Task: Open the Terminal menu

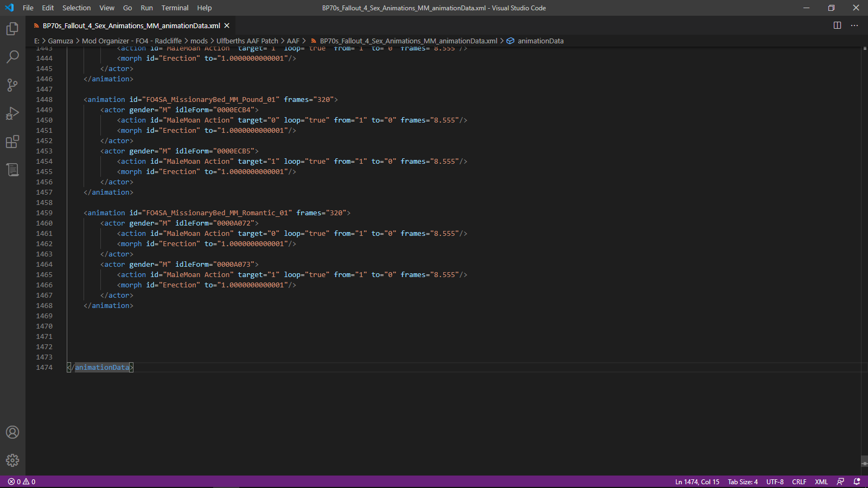Action: (x=175, y=8)
